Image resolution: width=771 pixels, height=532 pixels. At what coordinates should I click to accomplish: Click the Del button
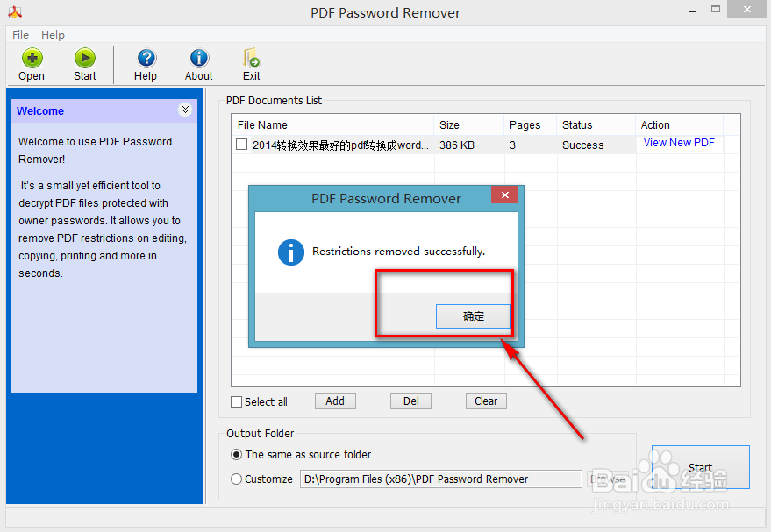pyautogui.click(x=411, y=401)
